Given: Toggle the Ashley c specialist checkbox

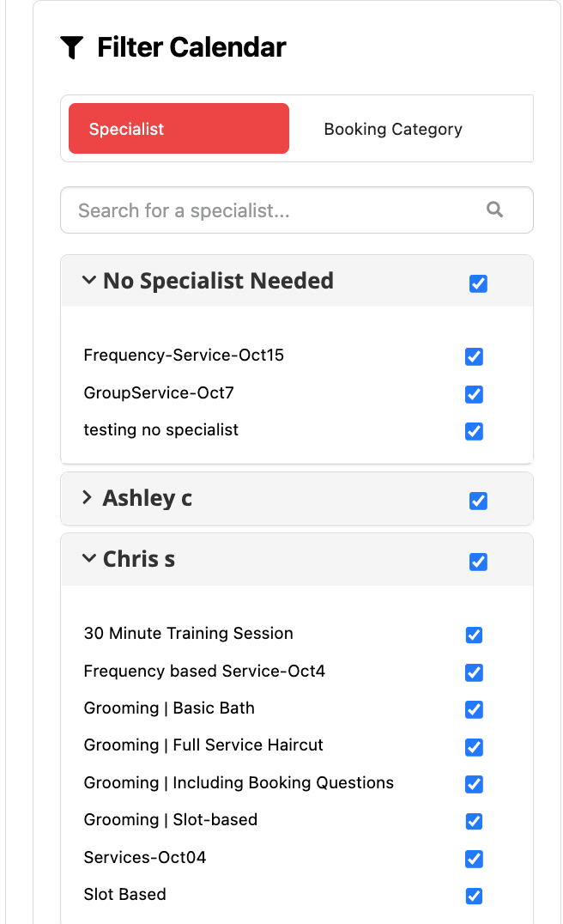Looking at the screenshot, I should [478, 501].
